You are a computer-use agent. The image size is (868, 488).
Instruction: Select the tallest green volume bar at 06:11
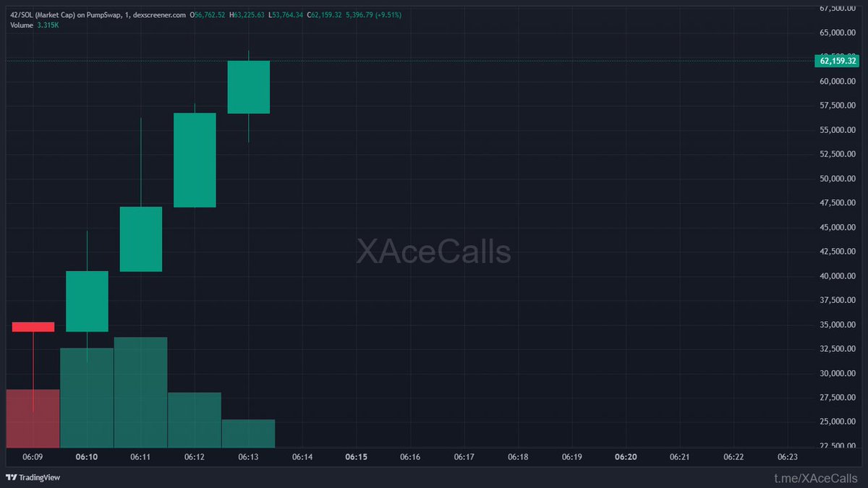[x=140, y=392]
